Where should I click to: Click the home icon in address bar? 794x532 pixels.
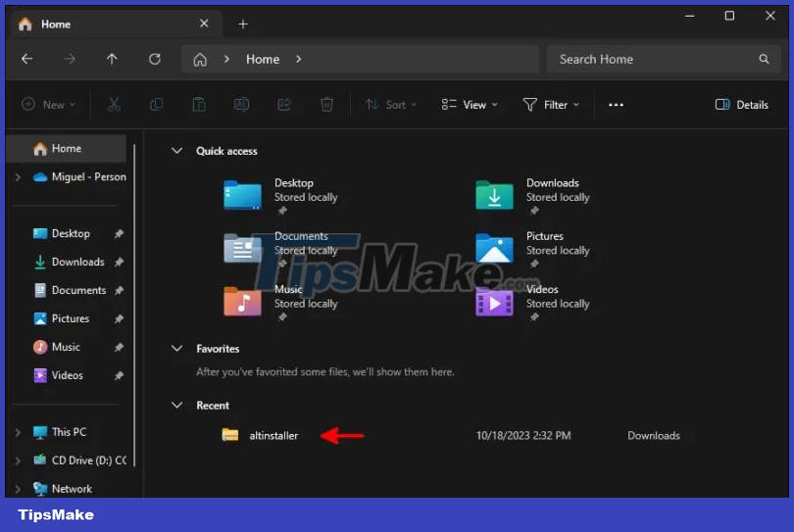tap(200, 60)
